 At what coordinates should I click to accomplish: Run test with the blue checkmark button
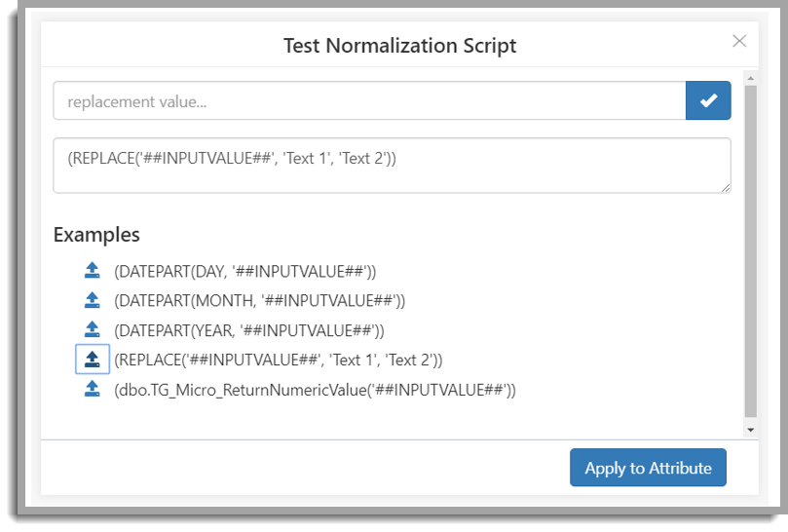(708, 100)
